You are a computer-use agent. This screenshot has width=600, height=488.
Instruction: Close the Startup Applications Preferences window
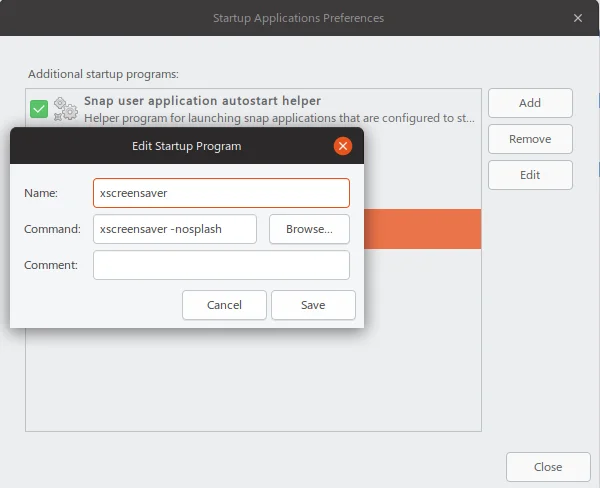[x=578, y=18]
